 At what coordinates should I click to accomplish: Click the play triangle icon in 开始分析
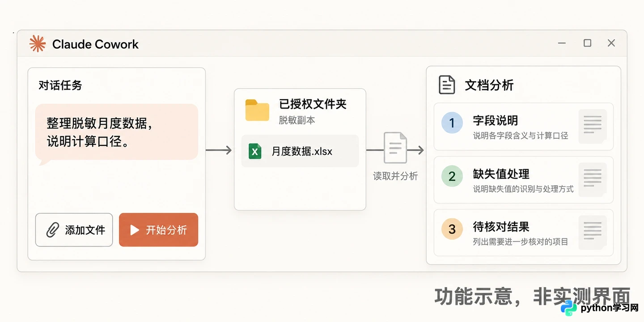tap(134, 230)
